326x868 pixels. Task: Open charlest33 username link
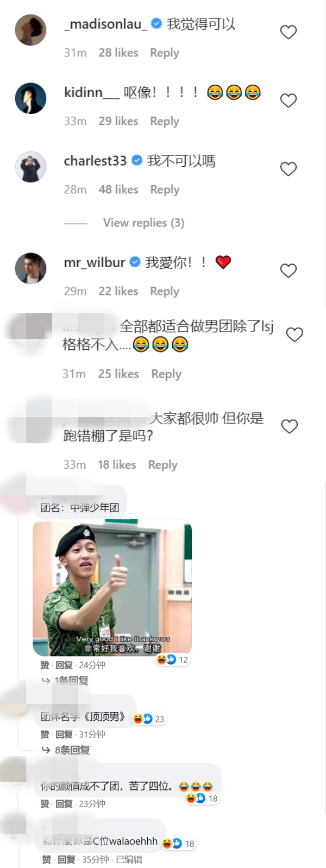(x=95, y=161)
